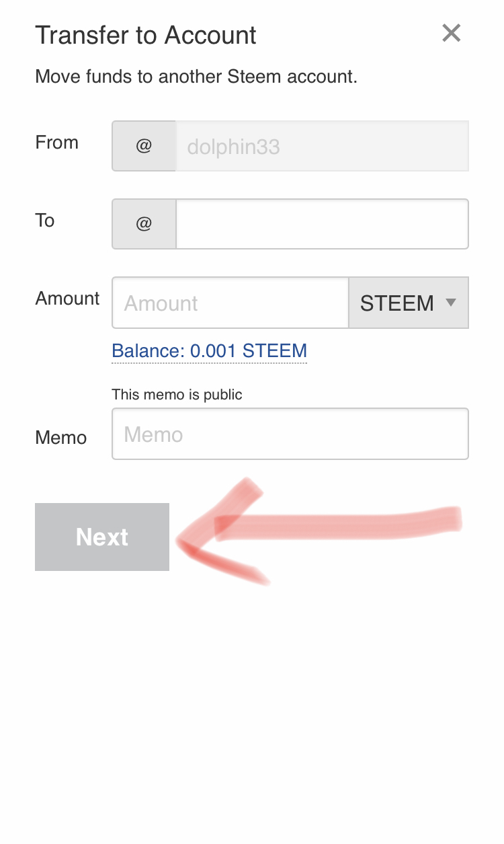This screenshot has height=844, width=504.
Task: Click the Amount label
Action: 67,299
